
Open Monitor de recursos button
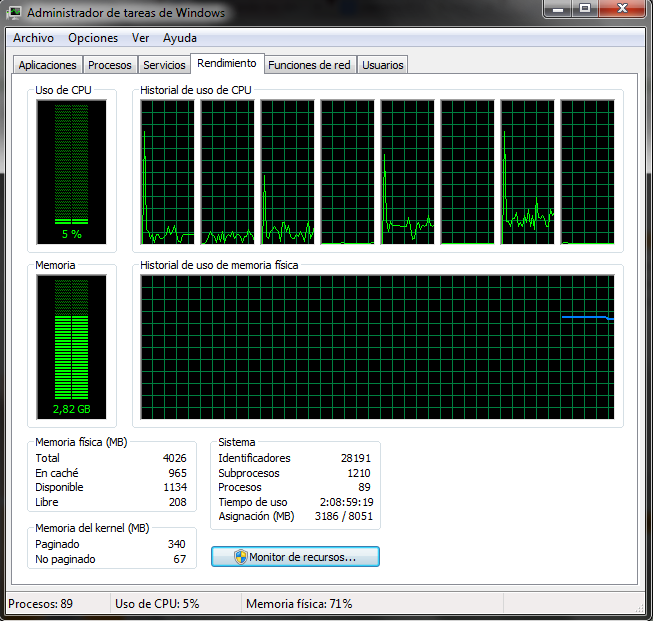point(295,557)
